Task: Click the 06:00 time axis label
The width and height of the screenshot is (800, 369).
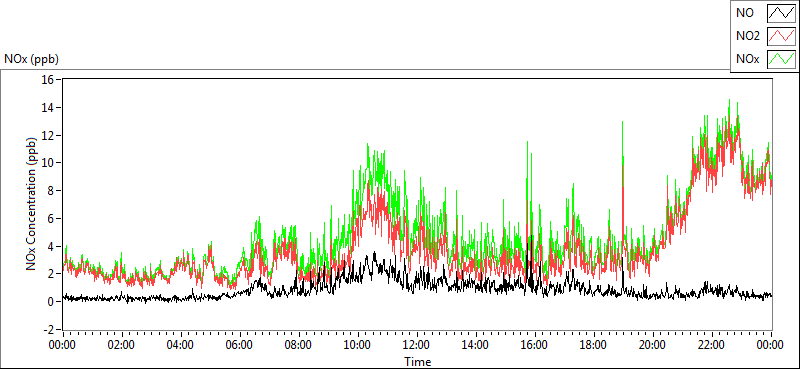Action: [x=240, y=345]
